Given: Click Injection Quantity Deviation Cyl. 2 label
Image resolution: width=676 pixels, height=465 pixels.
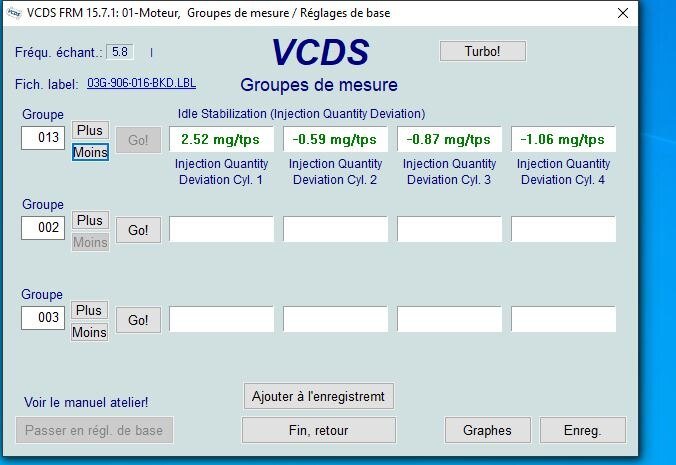Looking at the screenshot, I should click(335, 172).
